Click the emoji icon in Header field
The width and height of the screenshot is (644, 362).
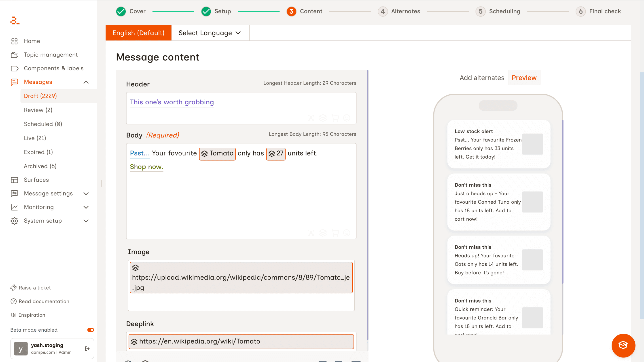pos(347,118)
